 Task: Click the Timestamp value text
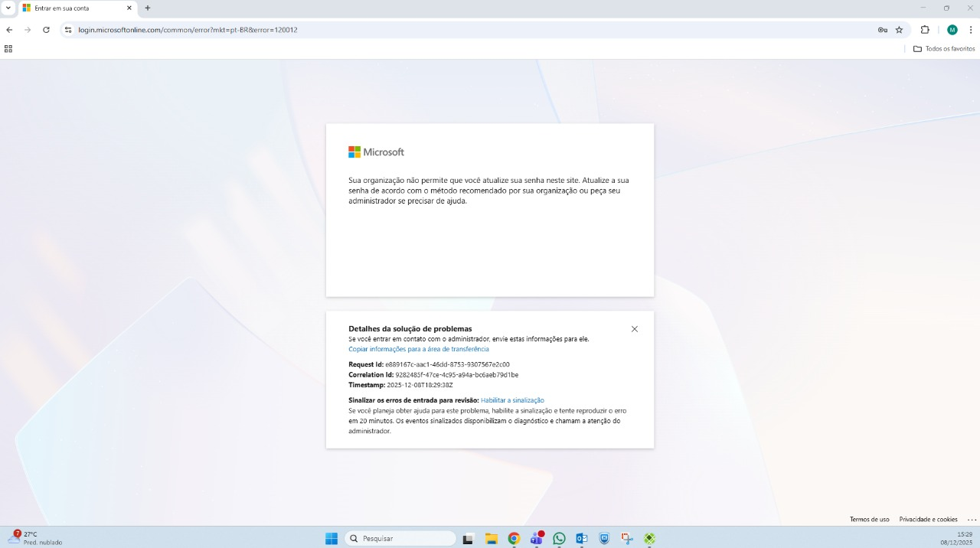point(420,385)
